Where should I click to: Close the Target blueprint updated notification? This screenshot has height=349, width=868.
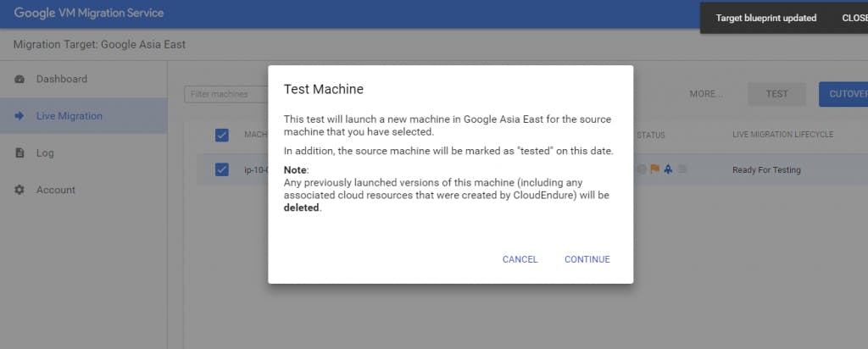pyautogui.click(x=853, y=18)
